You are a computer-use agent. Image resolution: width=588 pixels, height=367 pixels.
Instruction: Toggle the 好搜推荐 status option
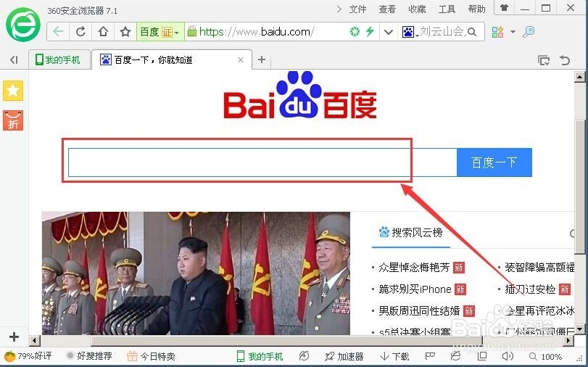tap(89, 355)
